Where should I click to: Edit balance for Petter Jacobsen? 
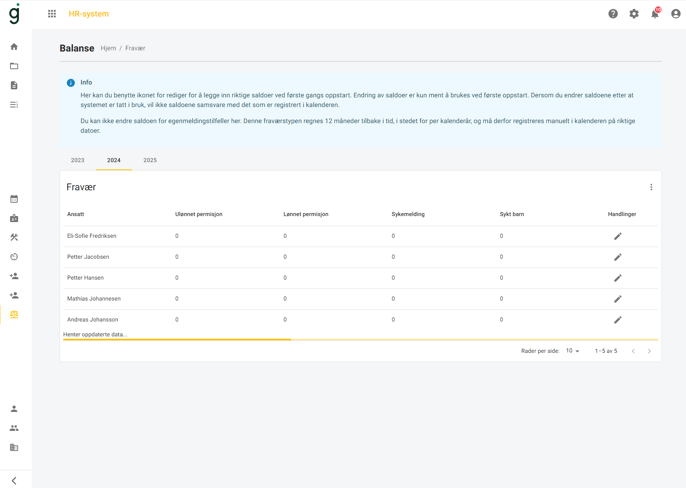click(618, 257)
